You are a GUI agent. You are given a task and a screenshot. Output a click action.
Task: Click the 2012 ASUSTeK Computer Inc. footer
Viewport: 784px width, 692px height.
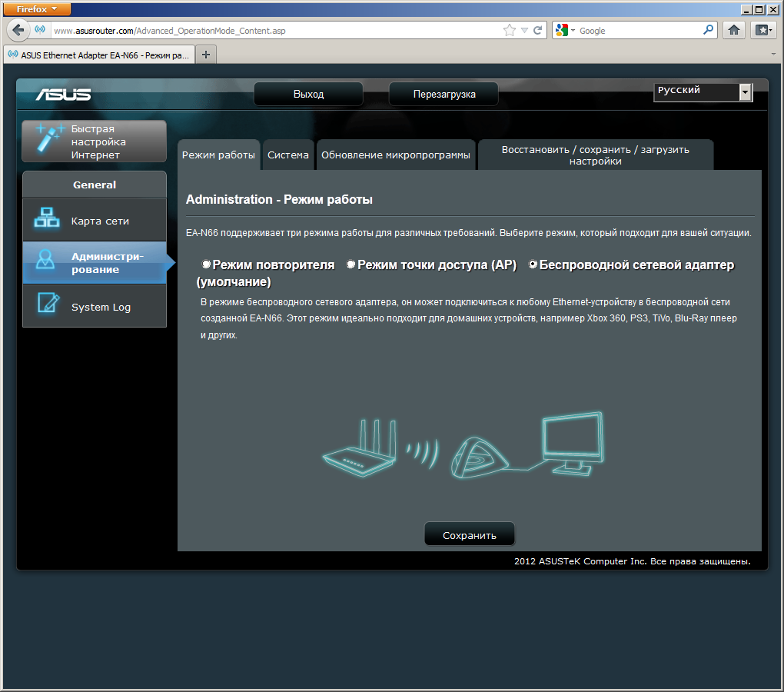tap(632, 561)
